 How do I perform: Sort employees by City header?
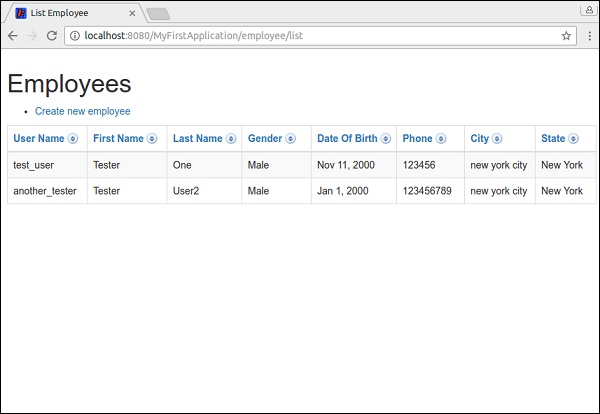pos(480,139)
